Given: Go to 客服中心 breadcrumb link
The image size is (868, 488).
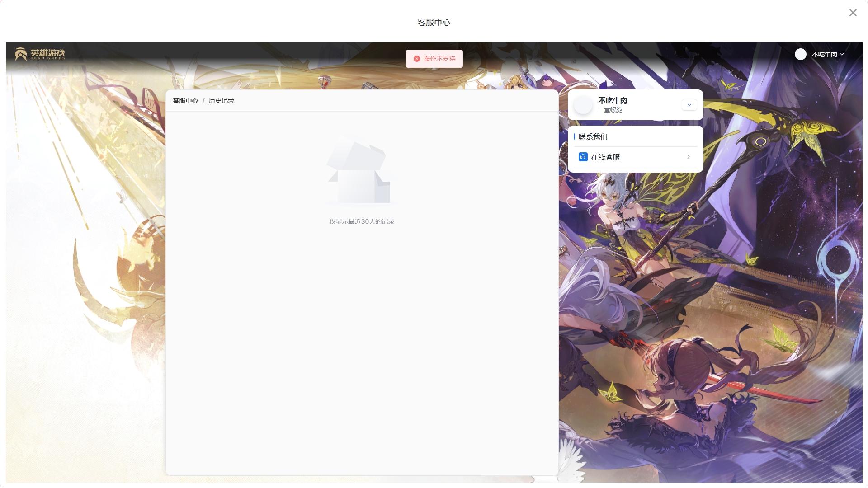Looking at the screenshot, I should pos(185,100).
